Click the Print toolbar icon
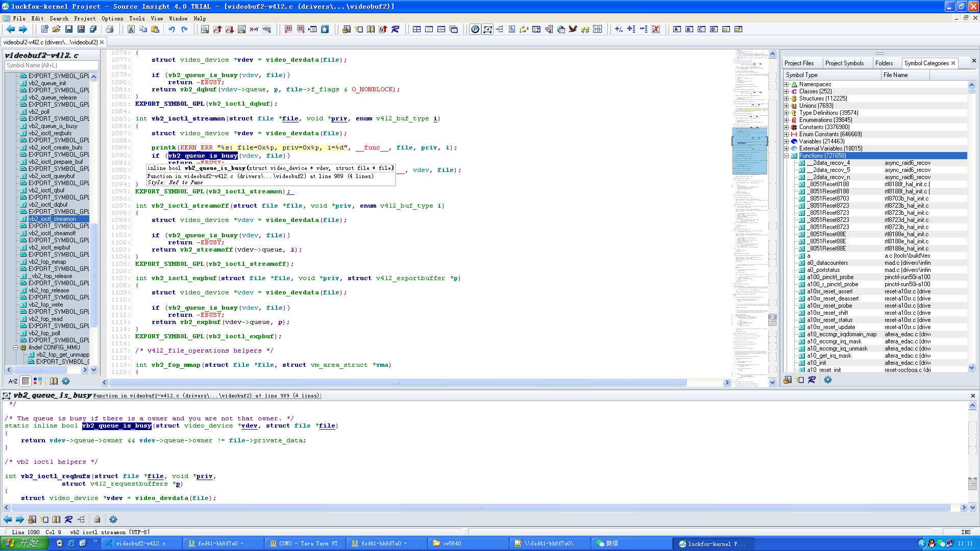The image size is (980, 551). pyautogui.click(x=109, y=30)
